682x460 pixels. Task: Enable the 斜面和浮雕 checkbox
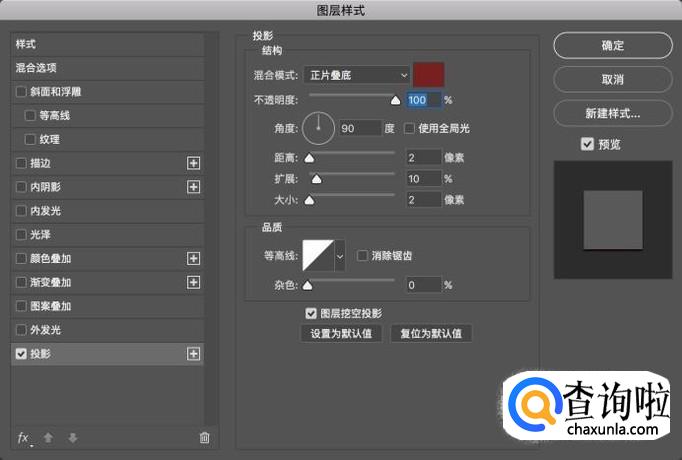[22, 92]
